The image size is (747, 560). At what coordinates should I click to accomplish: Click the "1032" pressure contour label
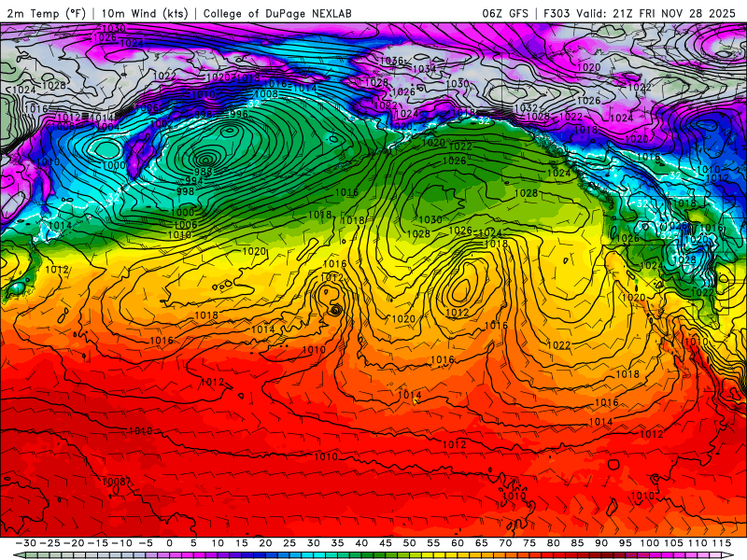coord(526,108)
